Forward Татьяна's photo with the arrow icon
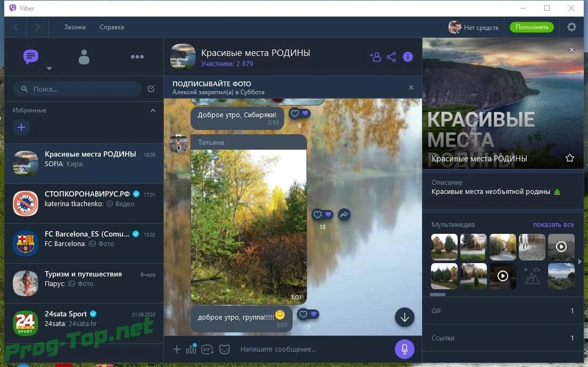The width and height of the screenshot is (588, 367). (x=344, y=215)
